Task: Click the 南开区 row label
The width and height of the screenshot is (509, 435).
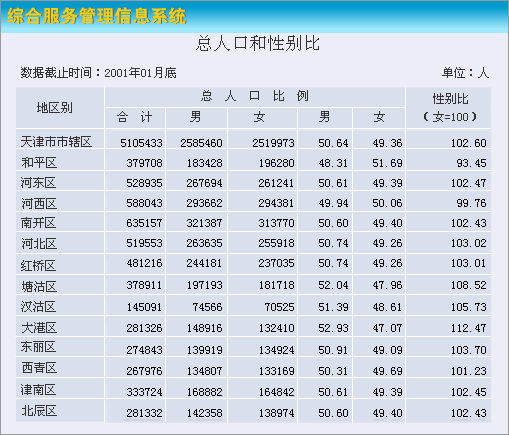Action: (x=38, y=223)
